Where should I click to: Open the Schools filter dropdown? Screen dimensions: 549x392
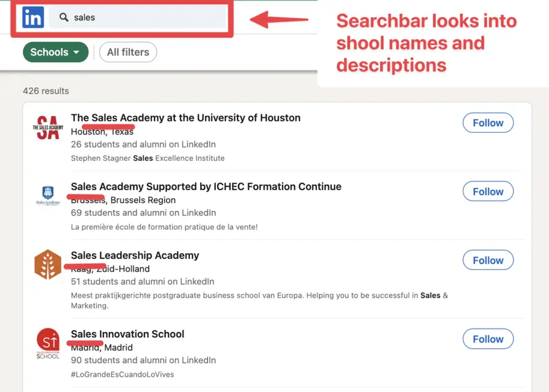tap(55, 52)
